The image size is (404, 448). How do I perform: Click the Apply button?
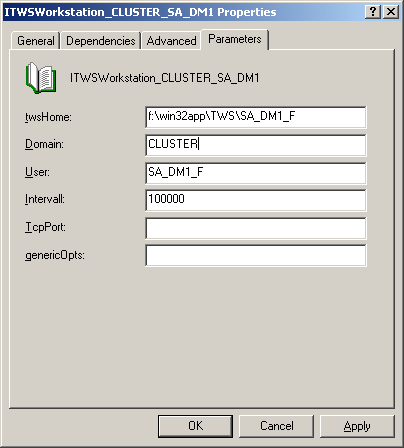[357, 426]
